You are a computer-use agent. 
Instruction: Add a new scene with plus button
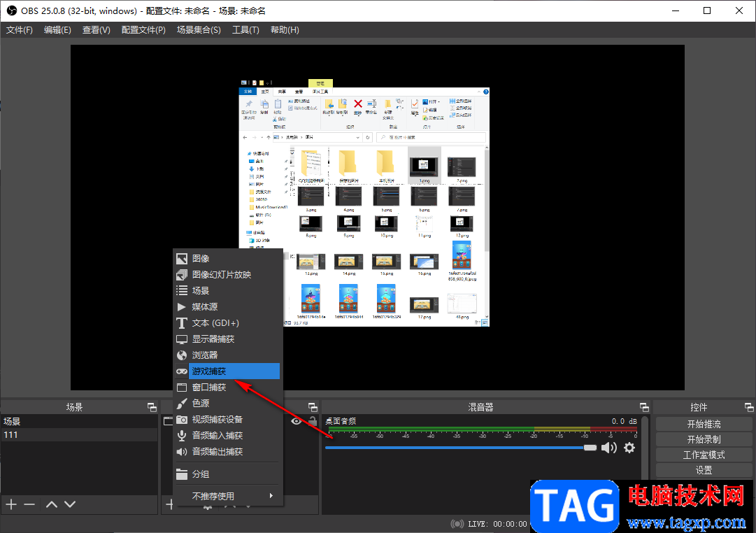11,504
